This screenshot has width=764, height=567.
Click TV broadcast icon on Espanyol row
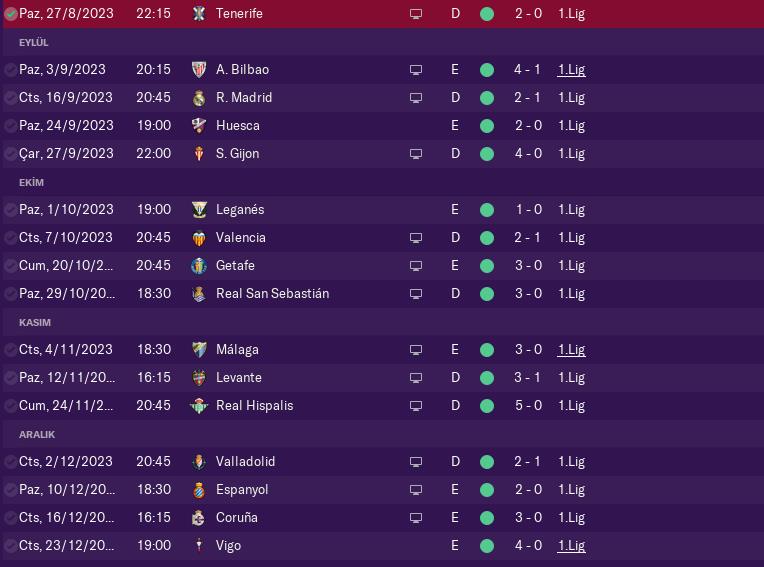pyautogui.click(x=416, y=490)
